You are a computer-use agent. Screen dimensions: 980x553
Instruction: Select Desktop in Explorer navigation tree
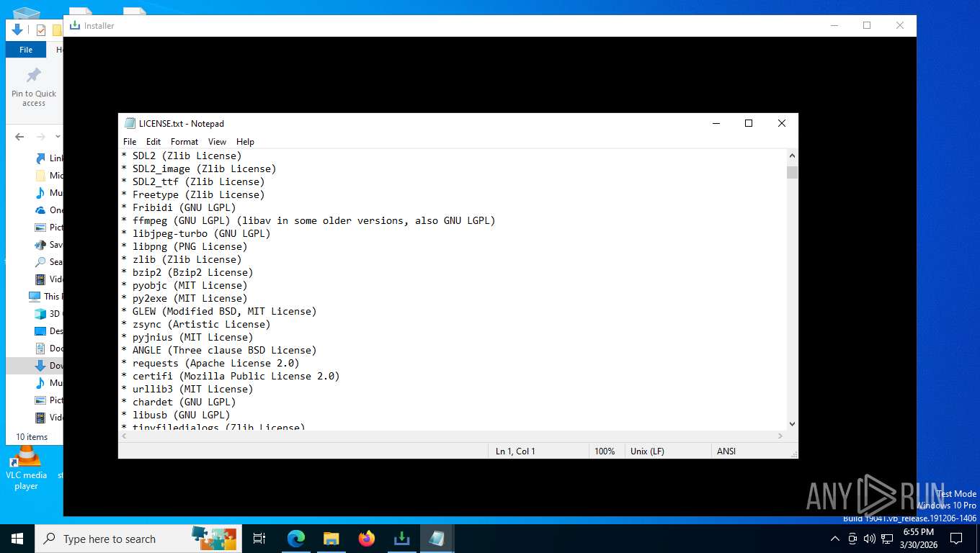tap(49, 331)
